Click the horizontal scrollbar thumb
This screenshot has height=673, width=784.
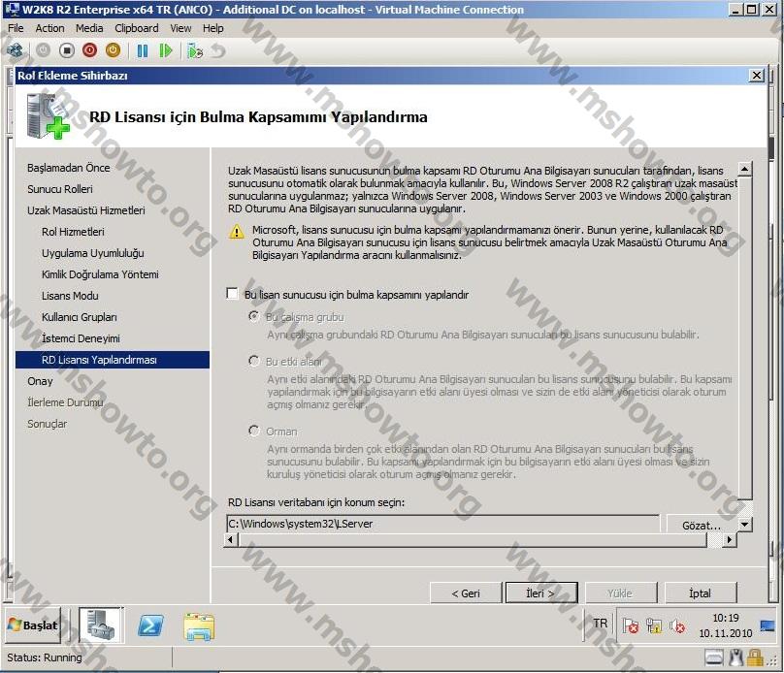473,539
